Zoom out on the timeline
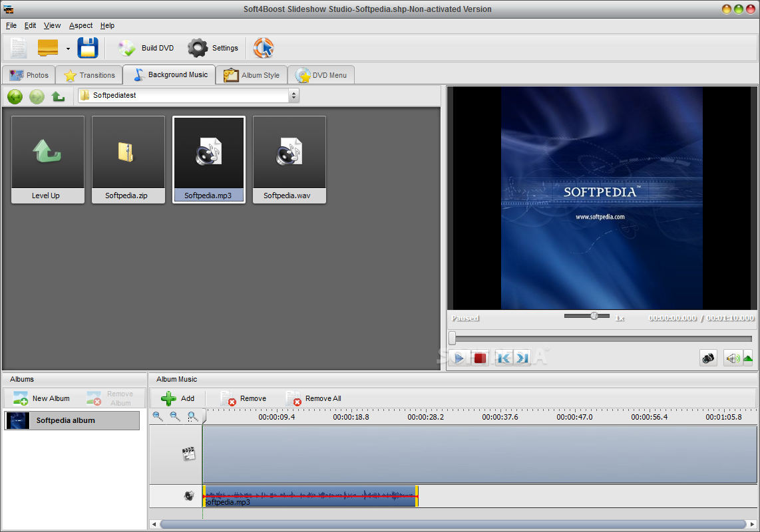This screenshot has height=532, width=760. click(175, 416)
